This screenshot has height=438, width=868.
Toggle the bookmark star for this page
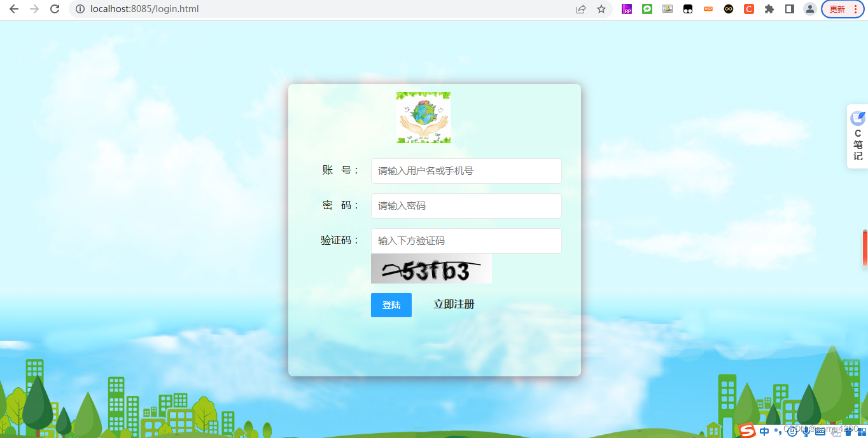[x=601, y=9]
